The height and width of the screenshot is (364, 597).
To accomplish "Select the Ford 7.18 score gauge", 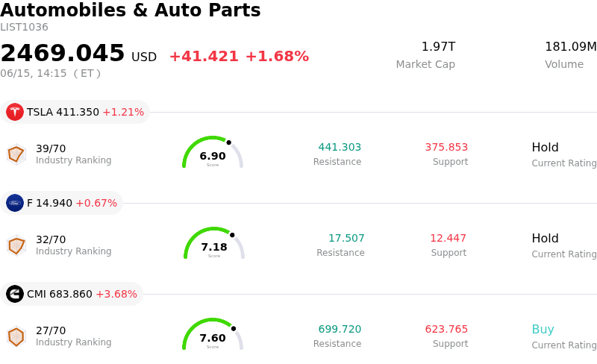I will click(x=214, y=243).
